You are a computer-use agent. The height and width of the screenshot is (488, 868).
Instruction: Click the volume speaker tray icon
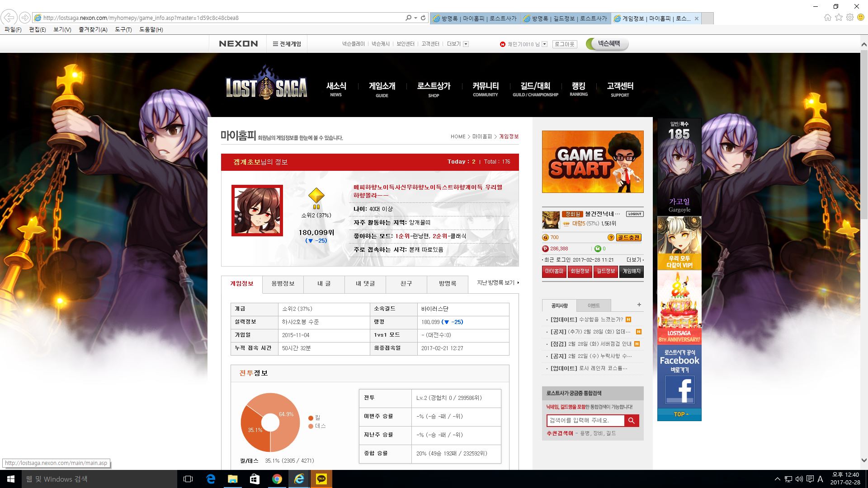(799, 479)
